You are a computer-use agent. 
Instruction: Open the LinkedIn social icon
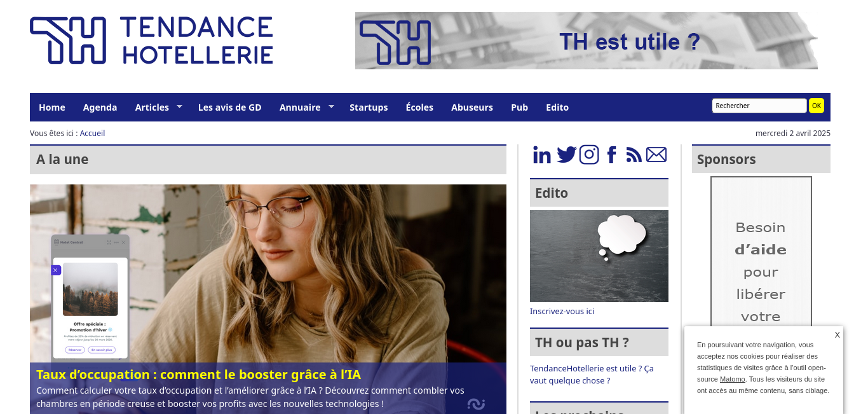(x=541, y=155)
